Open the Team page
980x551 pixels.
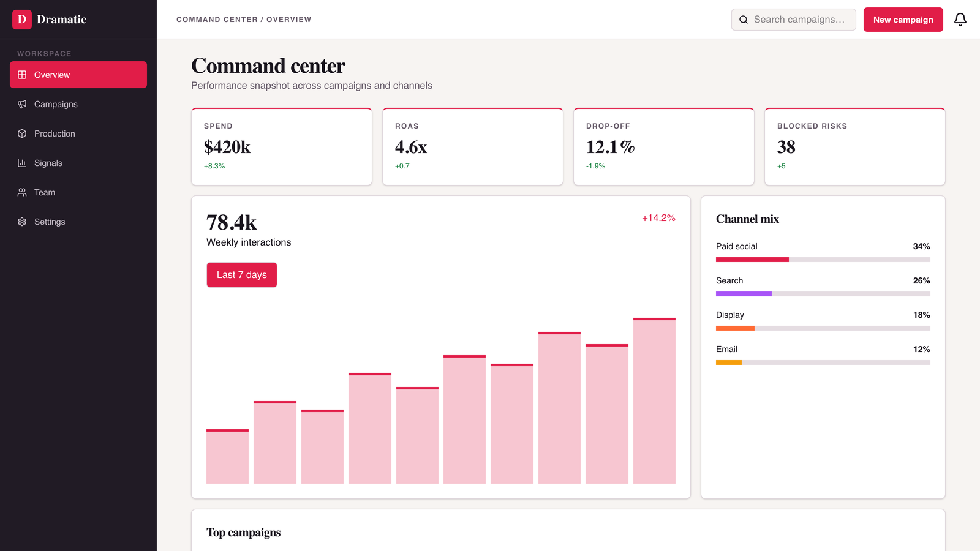[78, 192]
